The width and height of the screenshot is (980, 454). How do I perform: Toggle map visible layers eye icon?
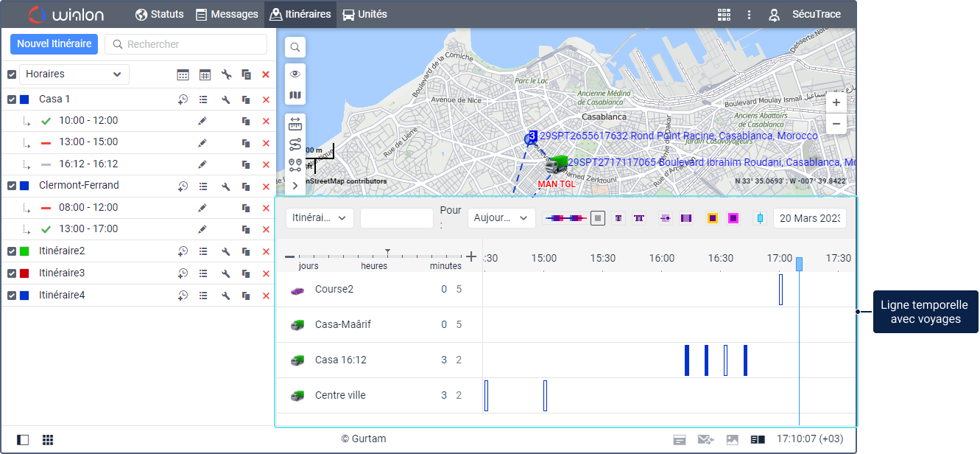pyautogui.click(x=295, y=74)
